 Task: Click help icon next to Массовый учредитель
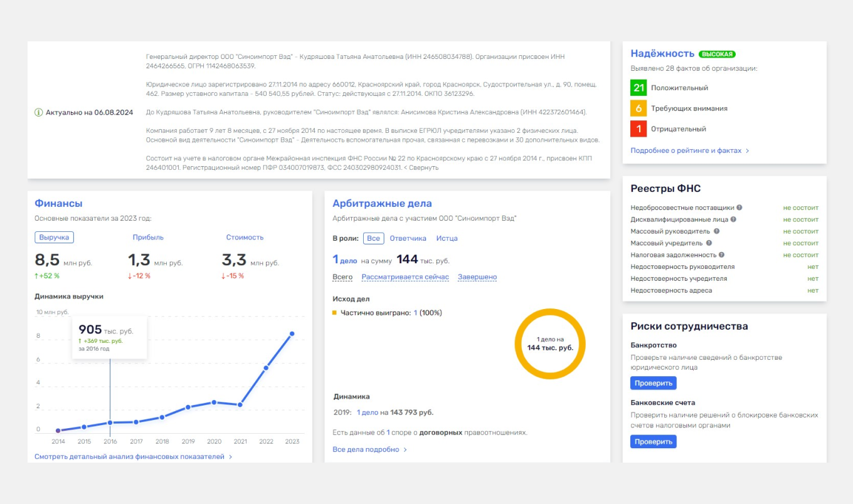pos(709,243)
